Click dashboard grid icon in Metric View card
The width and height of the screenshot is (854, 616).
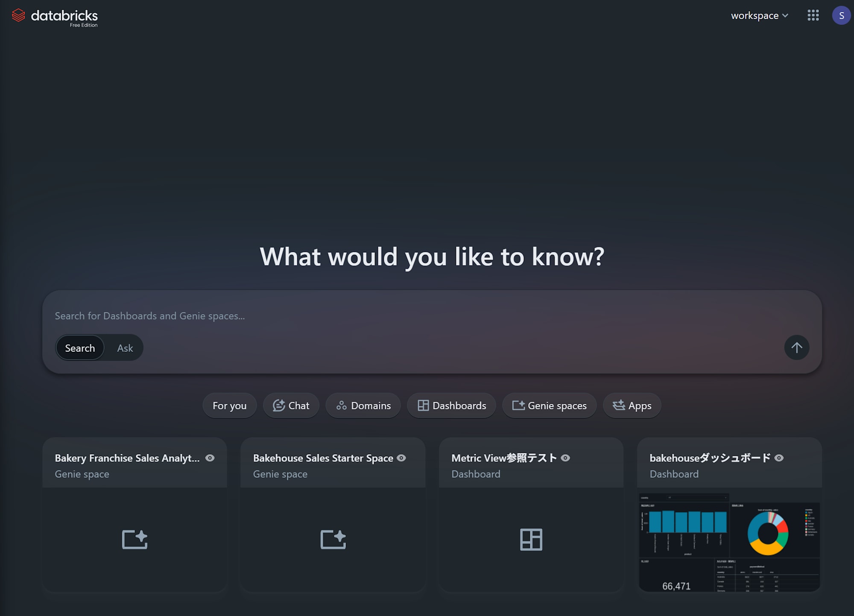point(531,539)
